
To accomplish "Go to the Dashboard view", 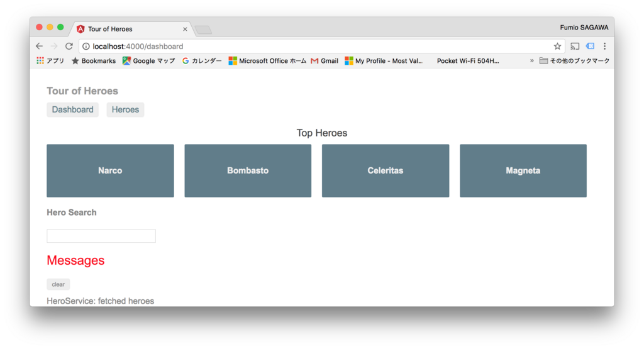I will click(73, 109).
